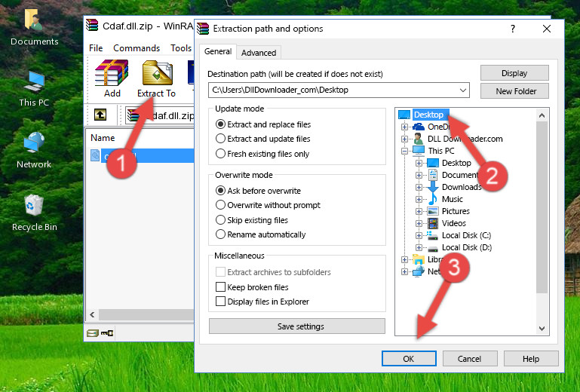This screenshot has height=392, width=580.
Task: Expand the Desktop node under This PC
Action: click(x=419, y=163)
